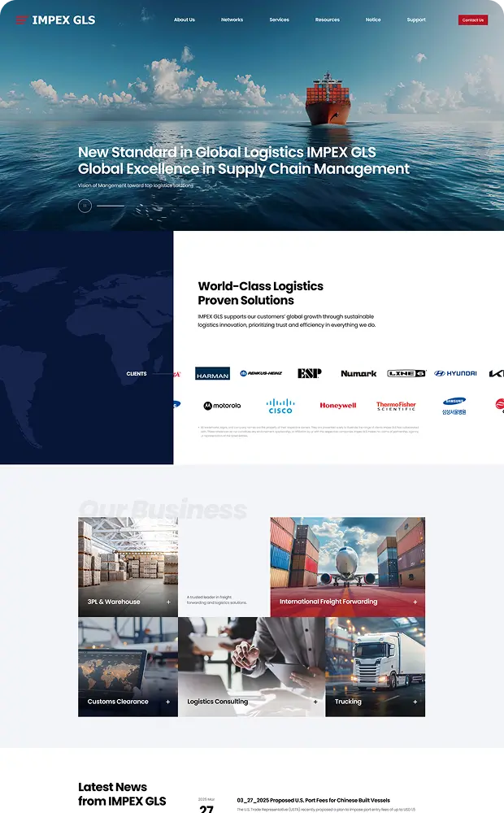This screenshot has height=813, width=504.
Task: Click the Motorola client logo
Action: (x=222, y=406)
